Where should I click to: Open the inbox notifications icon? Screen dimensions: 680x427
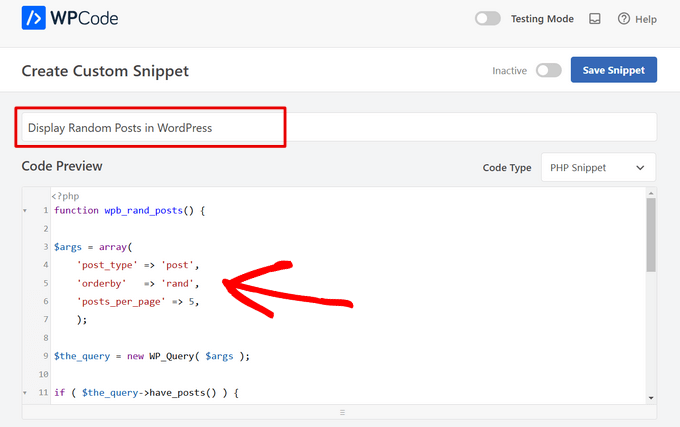tap(595, 19)
